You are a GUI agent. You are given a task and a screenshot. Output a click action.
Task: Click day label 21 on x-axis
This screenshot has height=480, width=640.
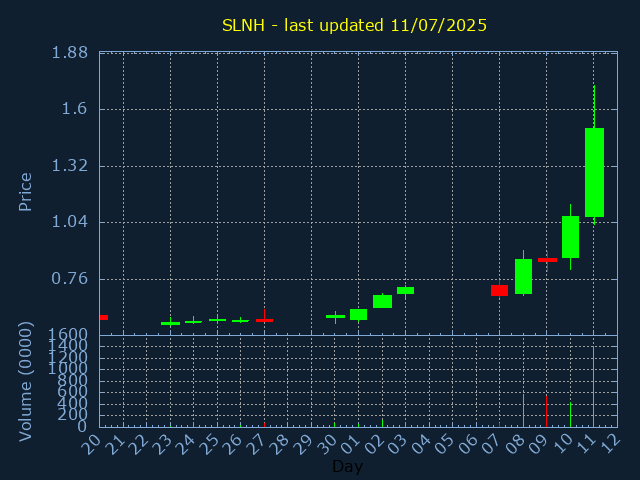114,444
